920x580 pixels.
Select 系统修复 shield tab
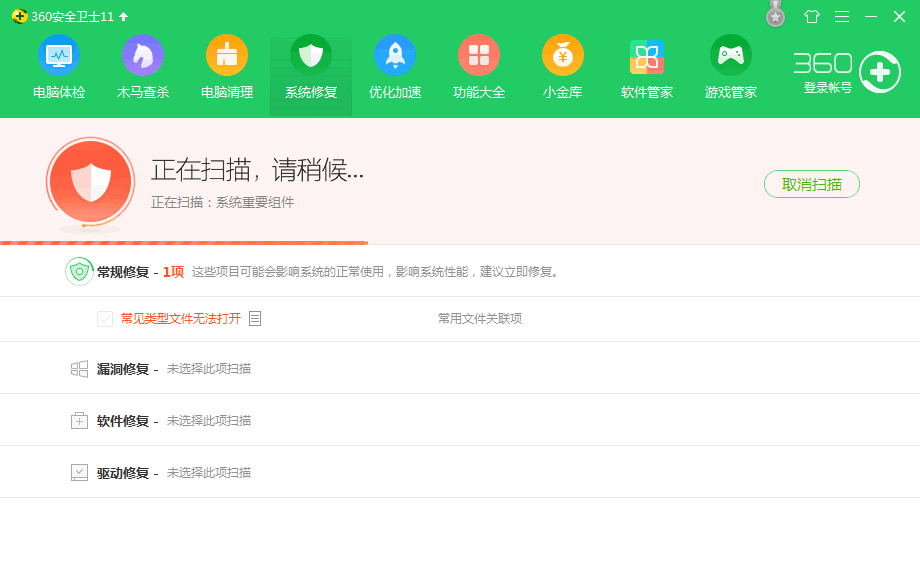(311, 76)
